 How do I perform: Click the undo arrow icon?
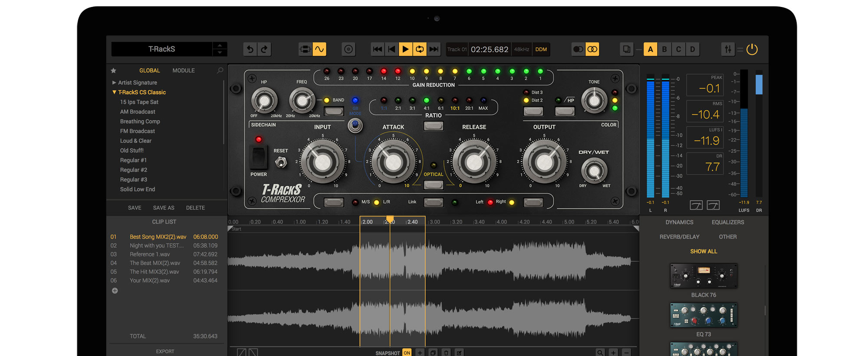250,49
